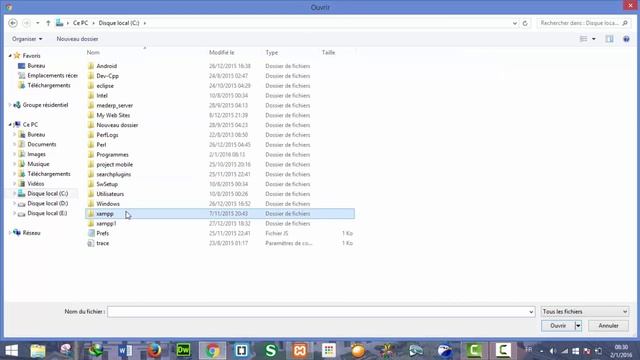
Task: Select Disque local (E:) in tree
Action: tap(47, 213)
